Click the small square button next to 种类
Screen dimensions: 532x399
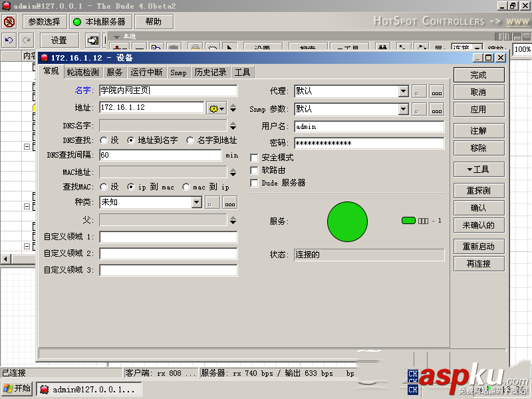(212, 203)
